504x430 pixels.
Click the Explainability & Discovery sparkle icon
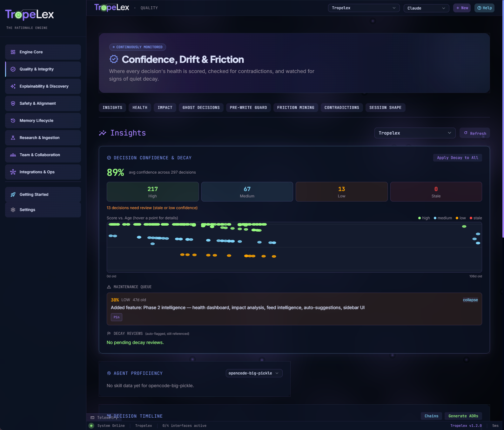click(x=13, y=86)
